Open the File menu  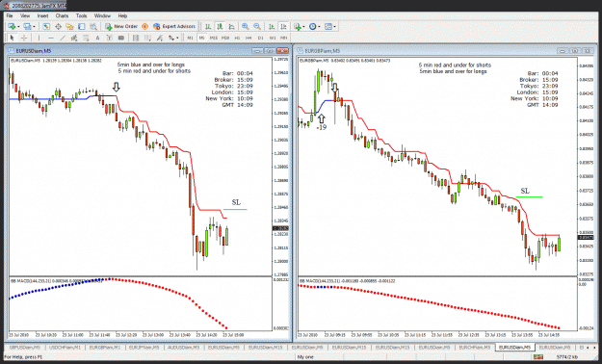[10, 15]
